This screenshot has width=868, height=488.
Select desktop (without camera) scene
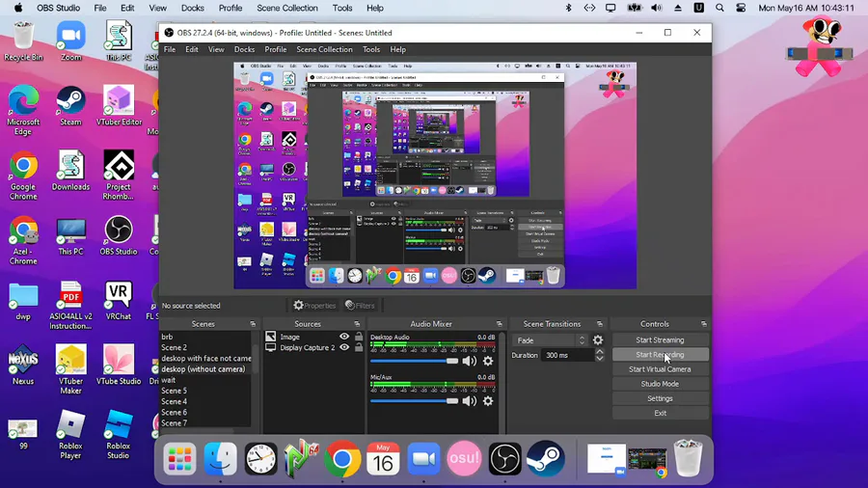tap(204, 369)
